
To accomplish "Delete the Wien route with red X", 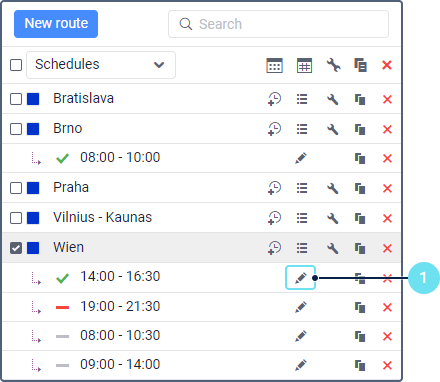I will [387, 248].
